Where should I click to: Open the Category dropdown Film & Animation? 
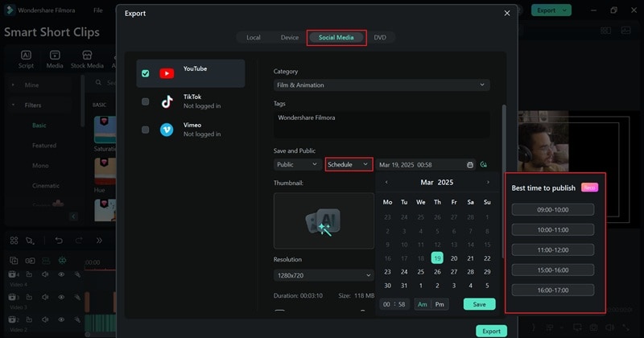[382, 85]
